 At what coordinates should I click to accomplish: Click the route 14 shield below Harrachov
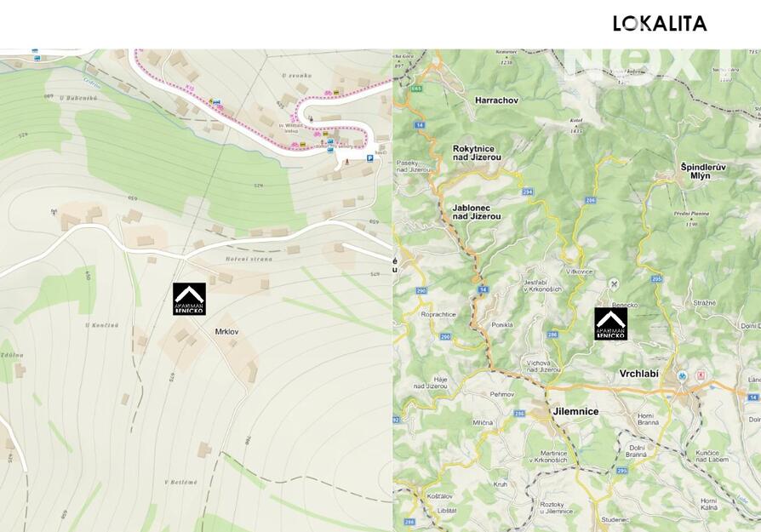click(x=420, y=125)
